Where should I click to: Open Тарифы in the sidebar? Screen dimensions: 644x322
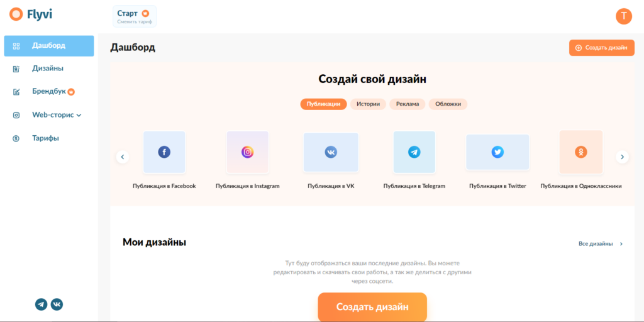[x=45, y=138]
